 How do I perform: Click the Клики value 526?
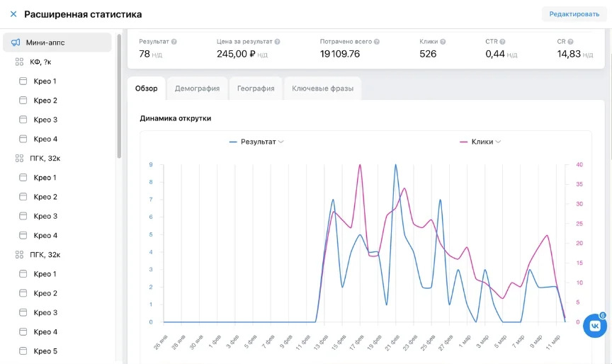[428, 54]
